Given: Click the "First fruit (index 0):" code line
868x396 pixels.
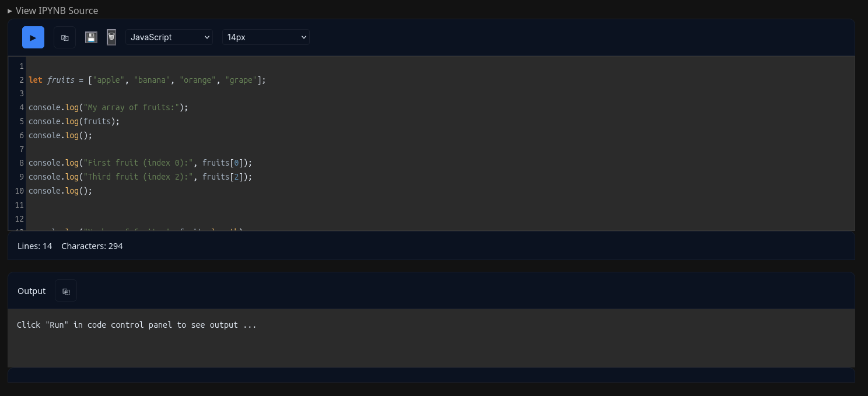Looking at the screenshot, I should (x=141, y=163).
